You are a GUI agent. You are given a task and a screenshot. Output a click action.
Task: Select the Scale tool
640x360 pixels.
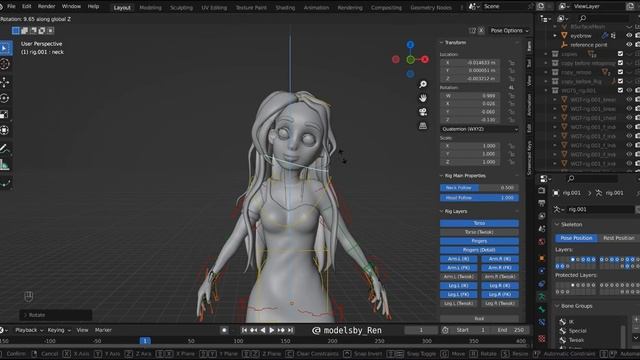(5, 114)
